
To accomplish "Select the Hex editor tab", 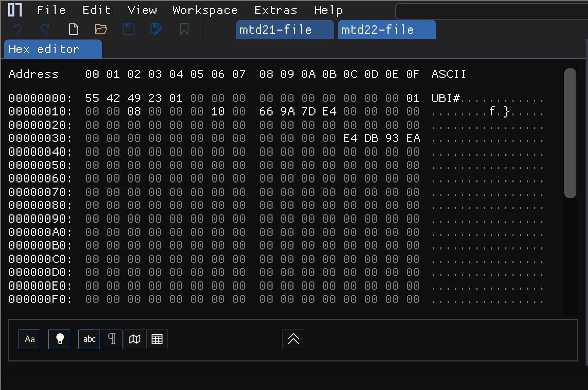I will click(x=53, y=49).
